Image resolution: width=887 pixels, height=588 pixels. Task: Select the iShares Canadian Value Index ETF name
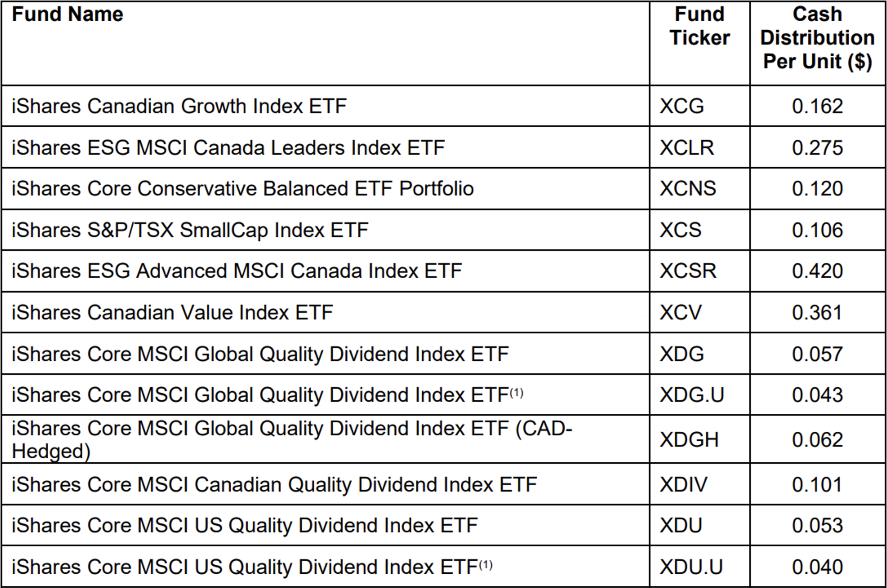172,313
